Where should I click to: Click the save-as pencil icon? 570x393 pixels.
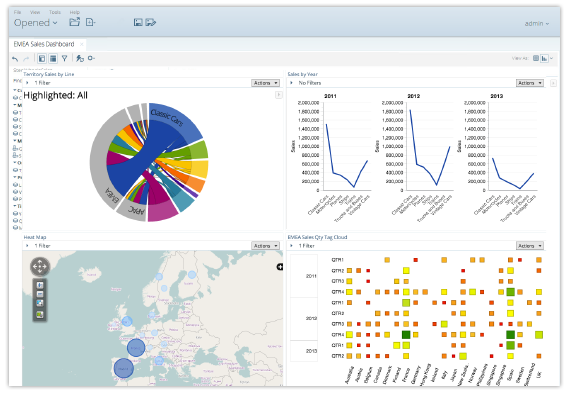click(150, 23)
